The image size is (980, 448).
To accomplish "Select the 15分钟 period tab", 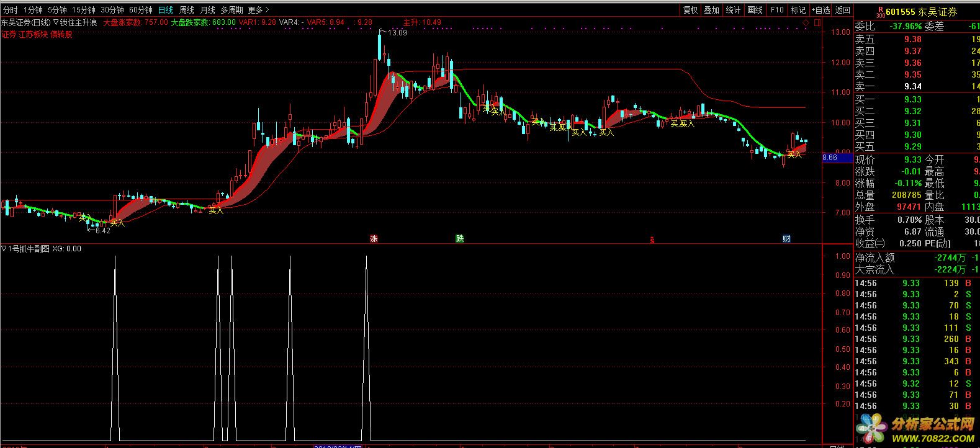I will [83, 10].
